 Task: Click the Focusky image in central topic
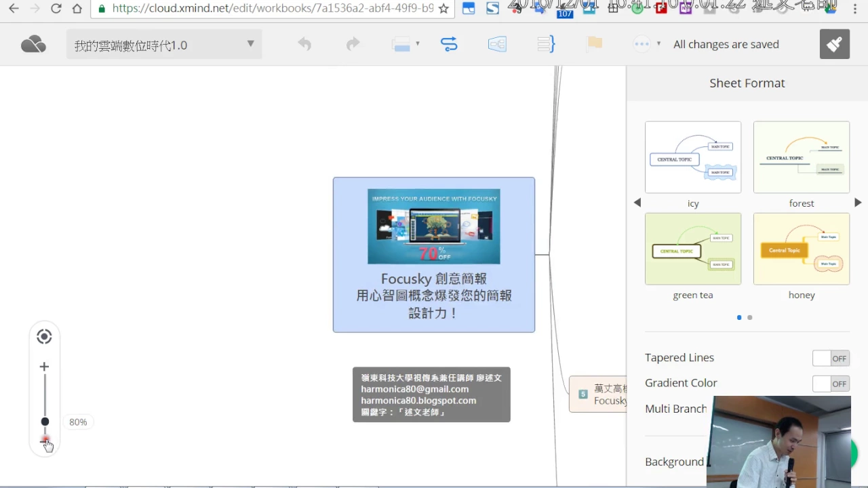click(x=434, y=226)
